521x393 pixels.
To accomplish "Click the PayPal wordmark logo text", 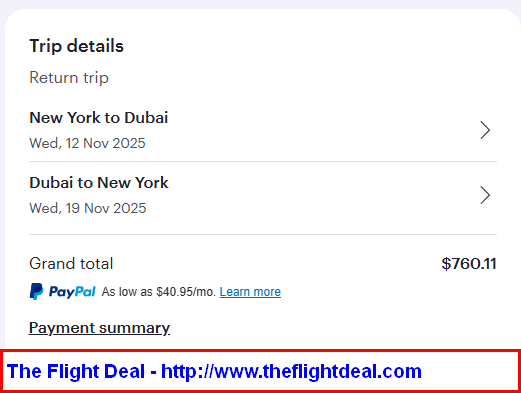I will click(72, 292).
